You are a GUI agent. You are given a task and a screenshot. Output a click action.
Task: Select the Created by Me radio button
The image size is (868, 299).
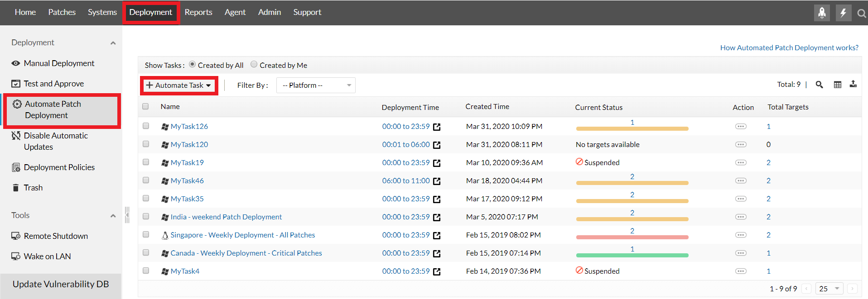coord(254,64)
